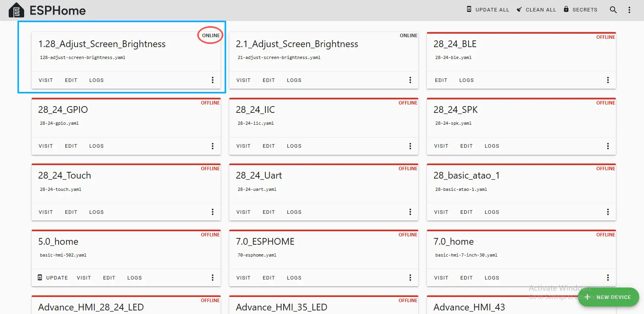The image size is (644, 314).
Task: Edit the 28_24_IIC configuration
Action: click(269, 146)
